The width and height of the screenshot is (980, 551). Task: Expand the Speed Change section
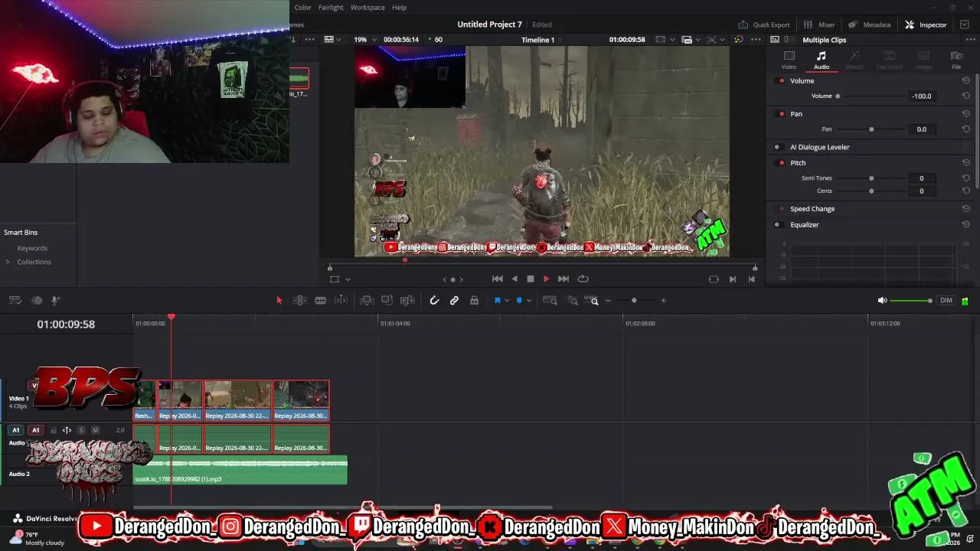pos(812,209)
